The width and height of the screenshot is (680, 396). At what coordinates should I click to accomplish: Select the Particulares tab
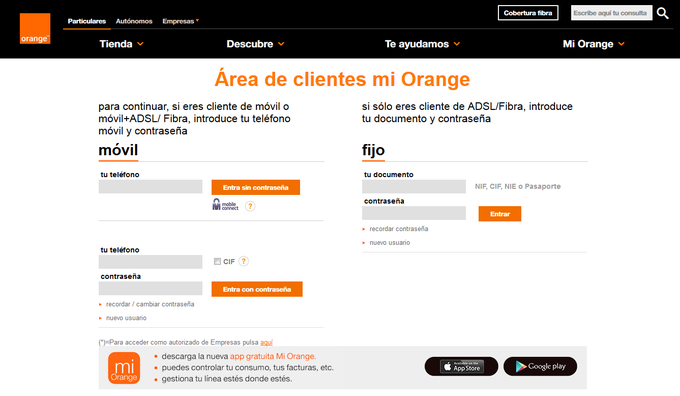point(87,21)
